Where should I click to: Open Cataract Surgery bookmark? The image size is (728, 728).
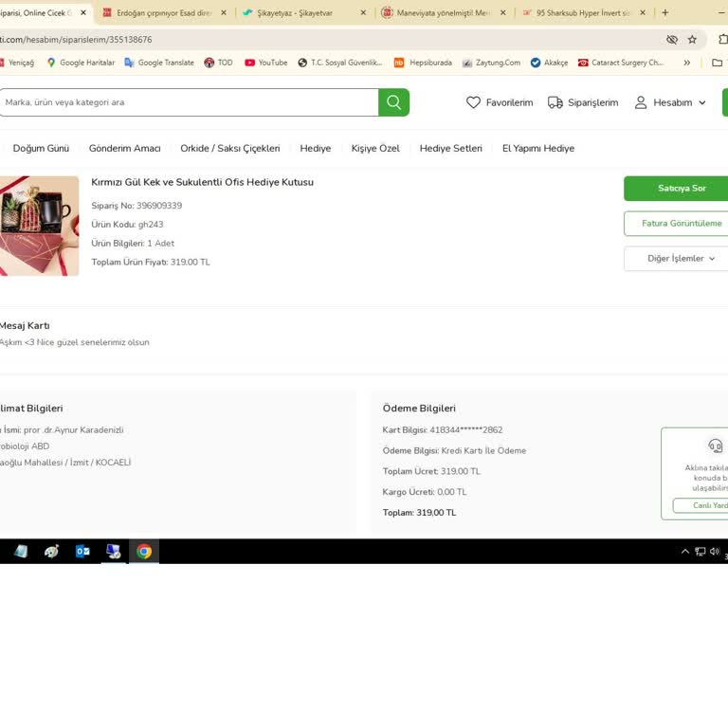pyautogui.click(x=621, y=63)
